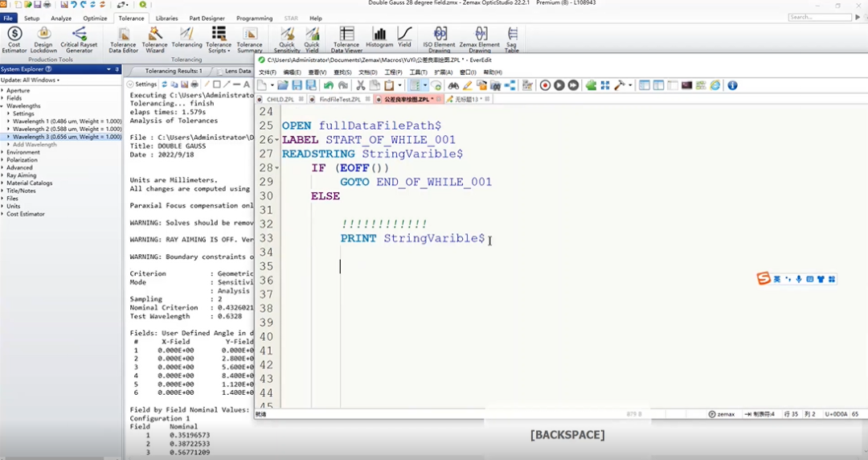Open the EverEdit paste dropdown arrow
Image resolution: width=868 pixels, height=460 pixels.
click(x=399, y=86)
